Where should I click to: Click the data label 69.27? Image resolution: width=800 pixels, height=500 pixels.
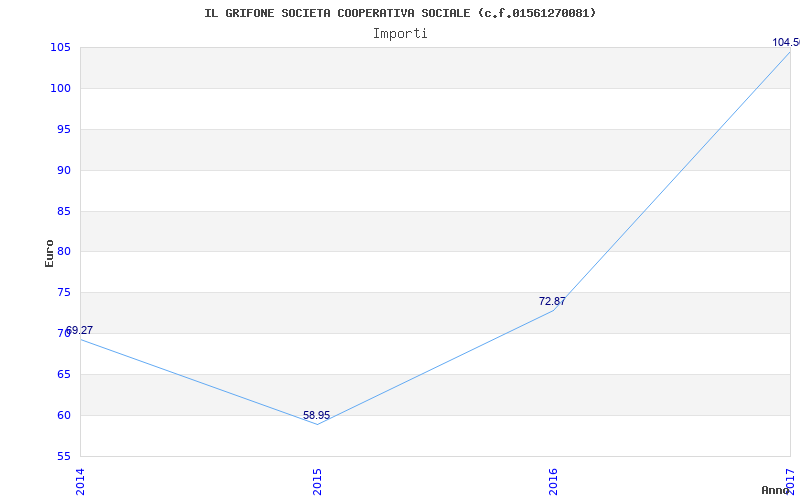pos(79,330)
